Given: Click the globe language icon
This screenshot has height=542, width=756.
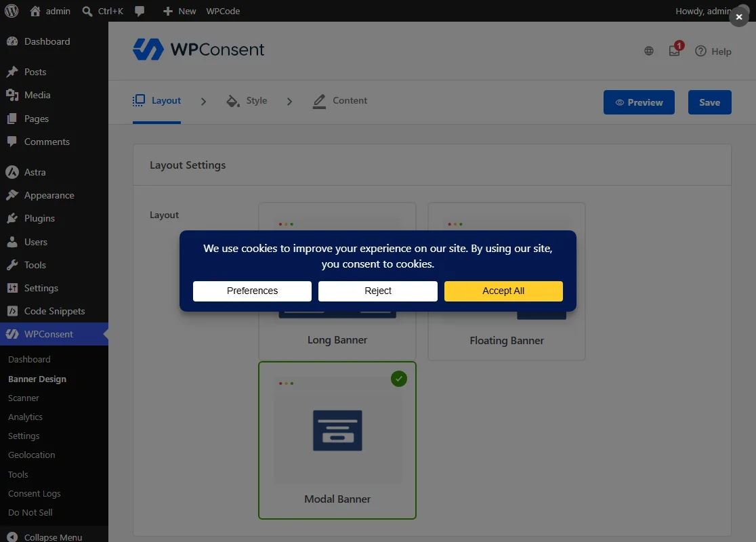Looking at the screenshot, I should pyautogui.click(x=649, y=51).
